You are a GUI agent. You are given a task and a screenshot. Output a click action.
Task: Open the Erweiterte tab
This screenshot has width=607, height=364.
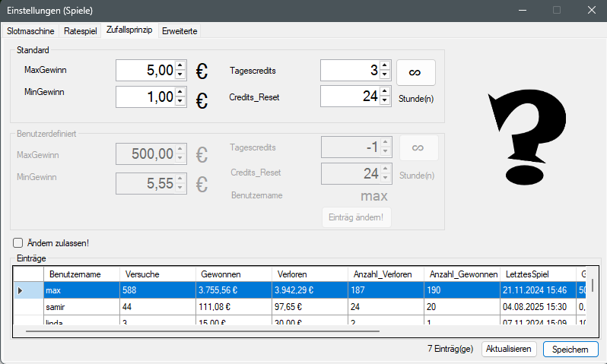180,31
